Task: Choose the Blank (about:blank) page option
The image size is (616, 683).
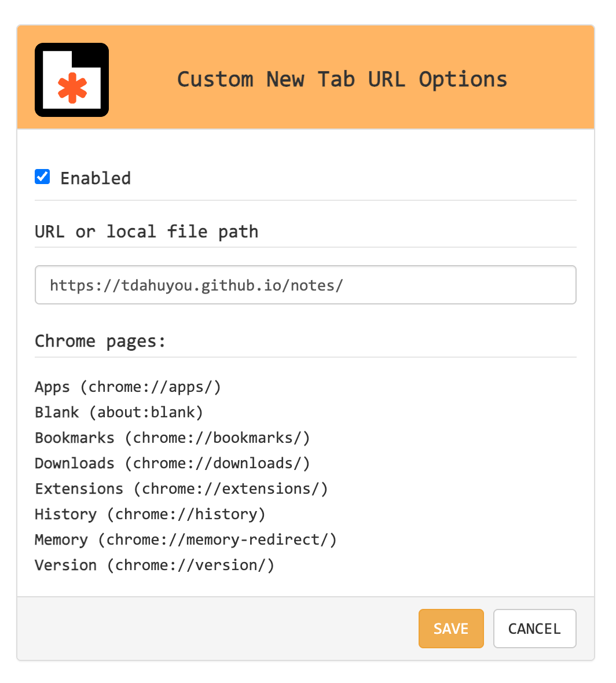Action: coord(119,412)
